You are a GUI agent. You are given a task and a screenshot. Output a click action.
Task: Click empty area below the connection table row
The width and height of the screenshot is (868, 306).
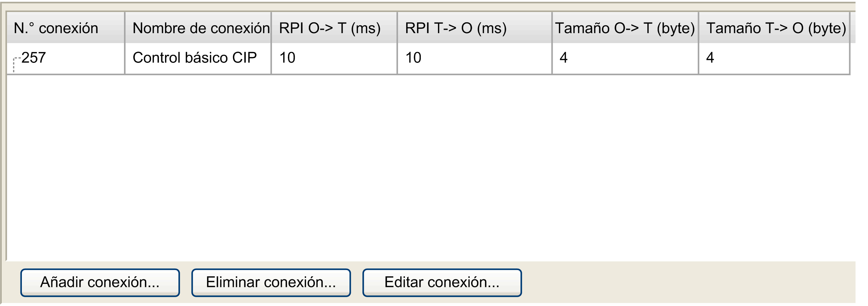pyautogui.click(x=430, y=168)
